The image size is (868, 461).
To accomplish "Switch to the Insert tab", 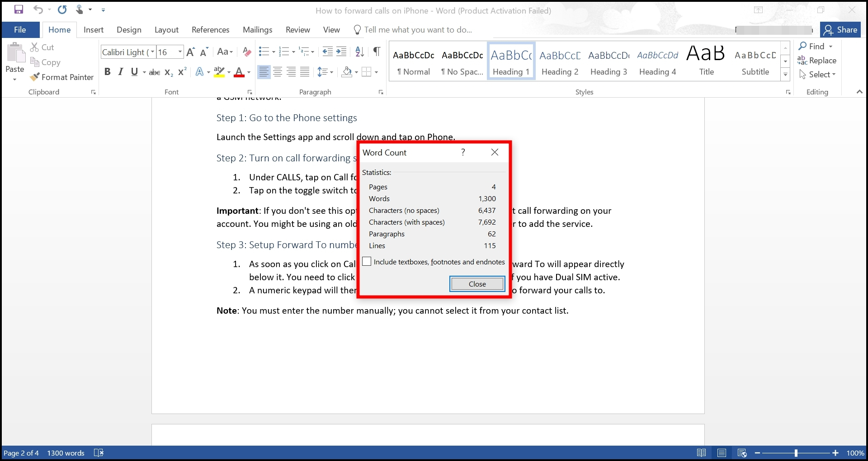I will coord(94,30).
